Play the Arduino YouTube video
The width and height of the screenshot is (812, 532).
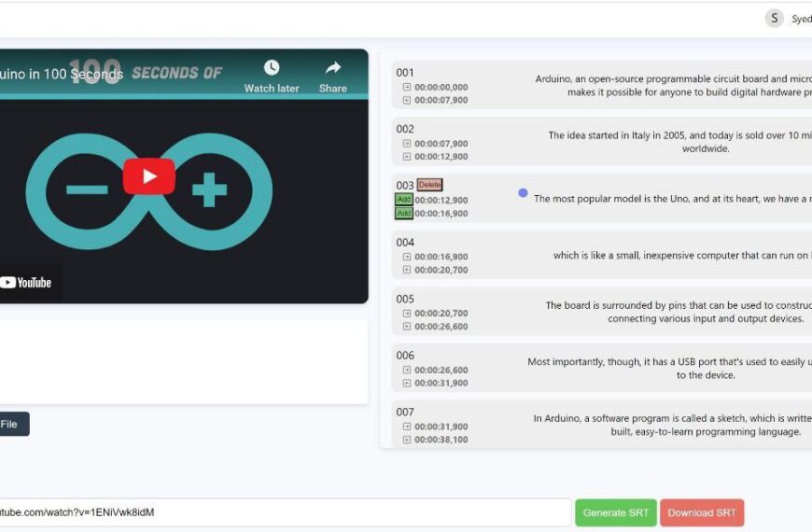pos(148,176)
